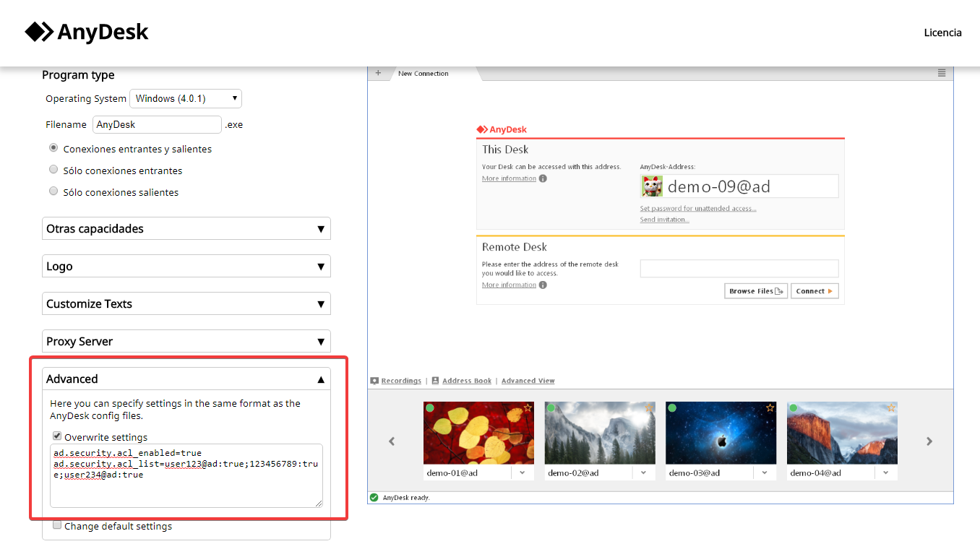
Task: Open dropdown arrow for demo-03@ad
Action: [765, 472]
